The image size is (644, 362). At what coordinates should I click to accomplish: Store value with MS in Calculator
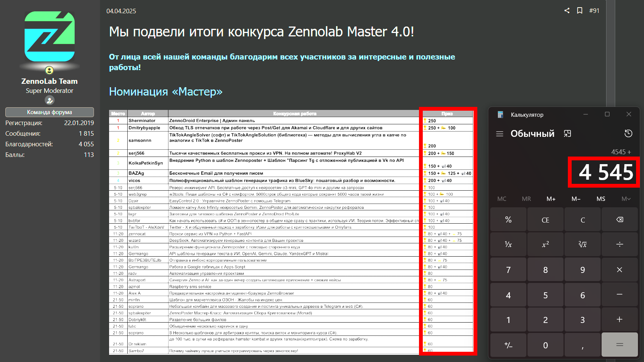pyautogui.click(x=601, y=199)
